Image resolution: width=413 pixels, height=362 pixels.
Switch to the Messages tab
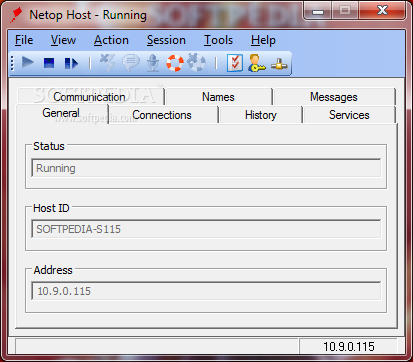coord(334,97)
